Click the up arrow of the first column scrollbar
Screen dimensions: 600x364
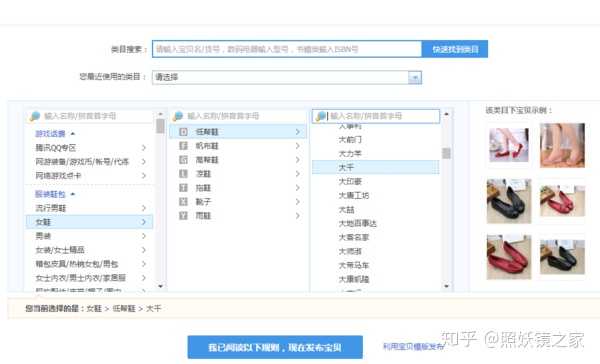click(160, 114)
